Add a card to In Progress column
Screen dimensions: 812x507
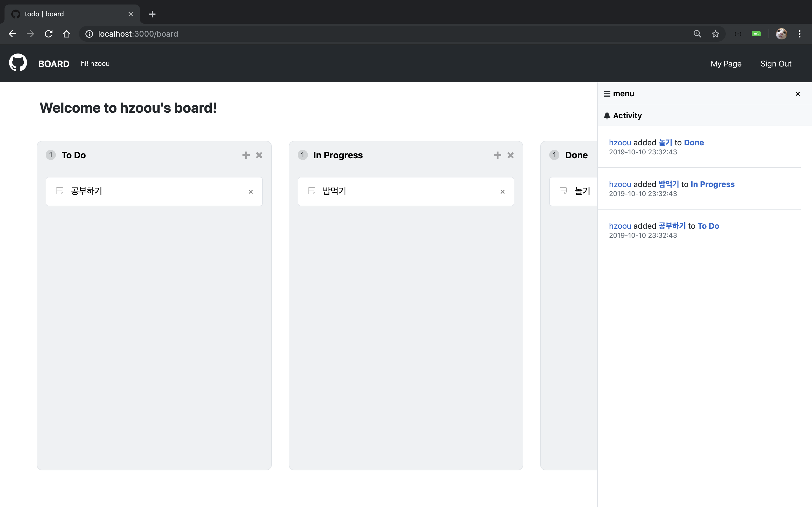point(497,155)
